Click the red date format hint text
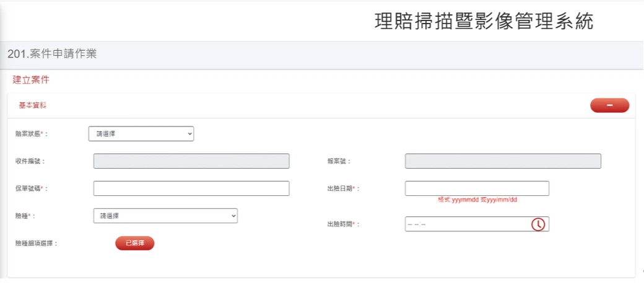 477,200
